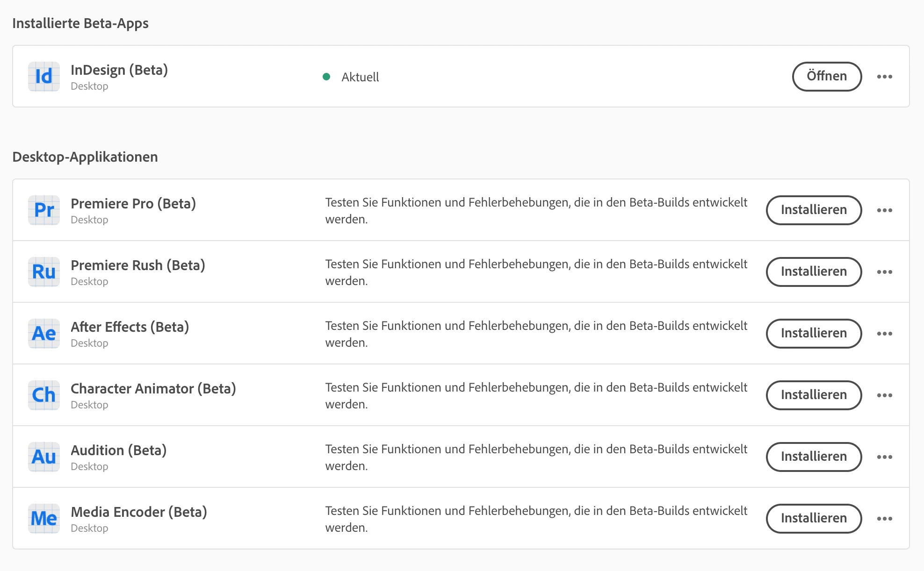Install Audition (Beta)

coord(813,457)
